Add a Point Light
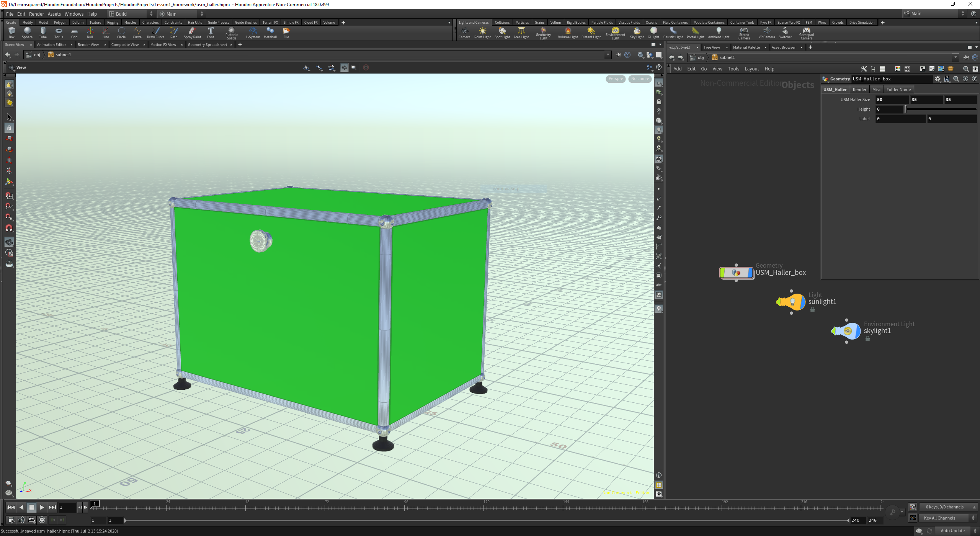This screenshot has width=980, height=536. pyautogui.click(x=482, y=33)
